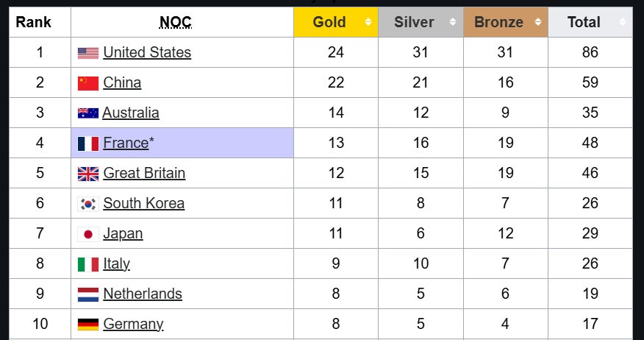Click the NOC column header abbreviation
644x340 pixels.
click(x=176, y=22)
